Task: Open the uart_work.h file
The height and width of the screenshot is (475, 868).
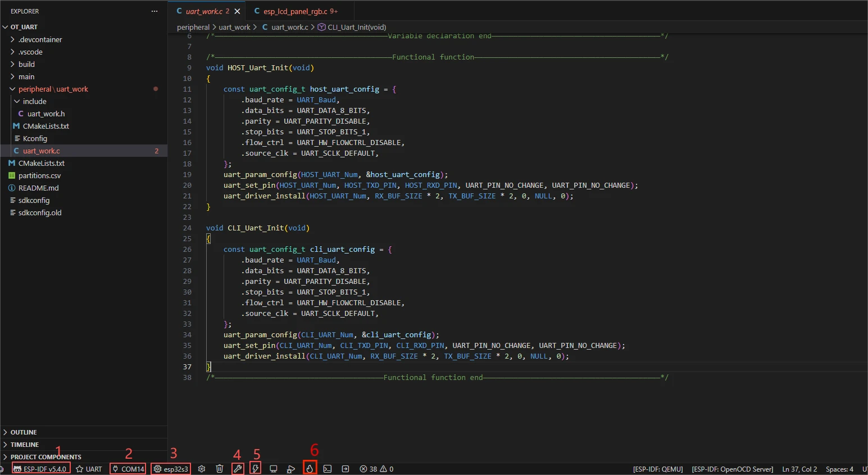Action: 46,114
